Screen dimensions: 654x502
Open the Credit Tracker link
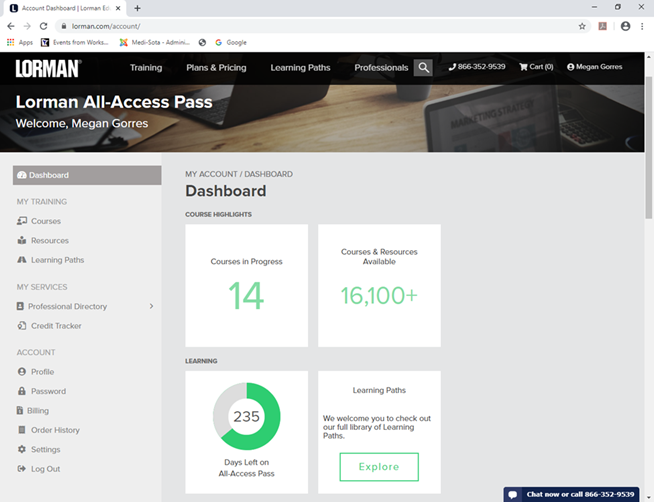tap(56, 326)
